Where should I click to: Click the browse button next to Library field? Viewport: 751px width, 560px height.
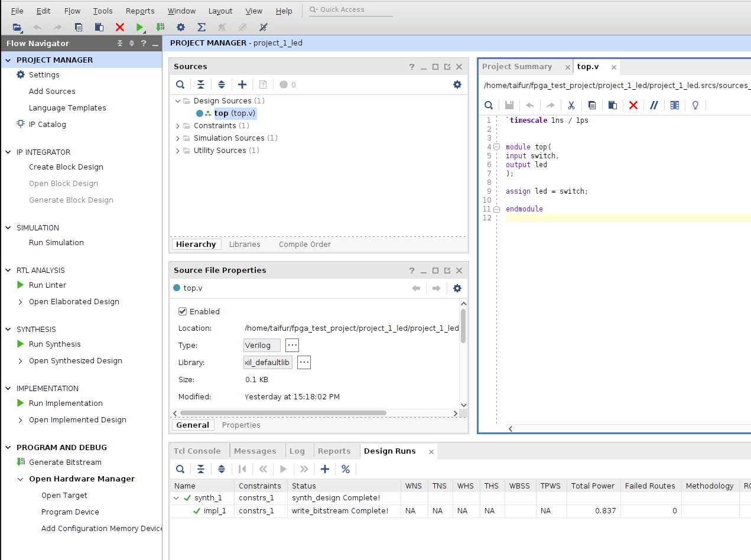point(304,362)
